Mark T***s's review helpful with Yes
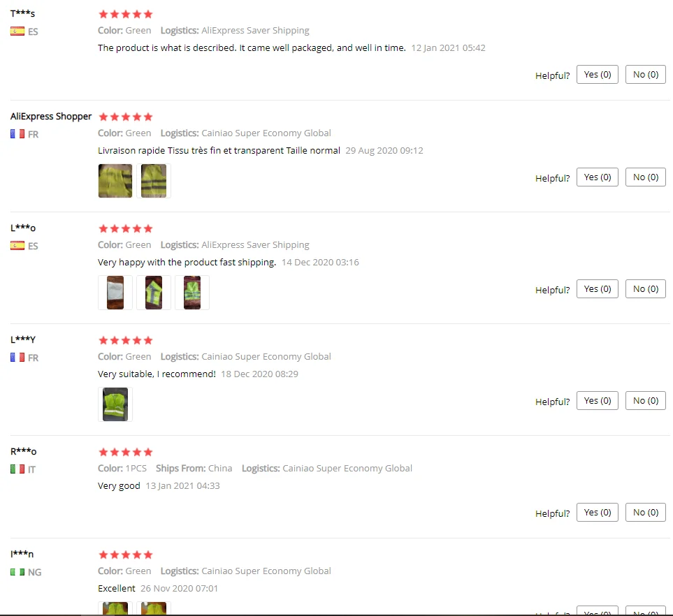 (597, 74)
